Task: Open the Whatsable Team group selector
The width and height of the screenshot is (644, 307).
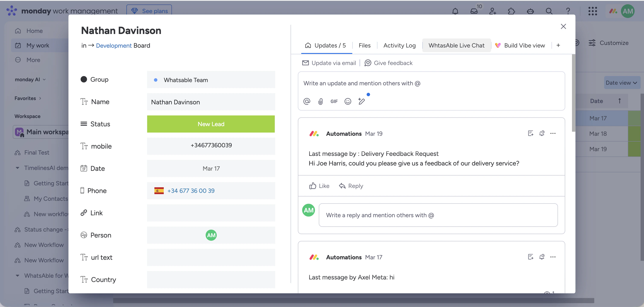Action: click(x=211, y=80)
